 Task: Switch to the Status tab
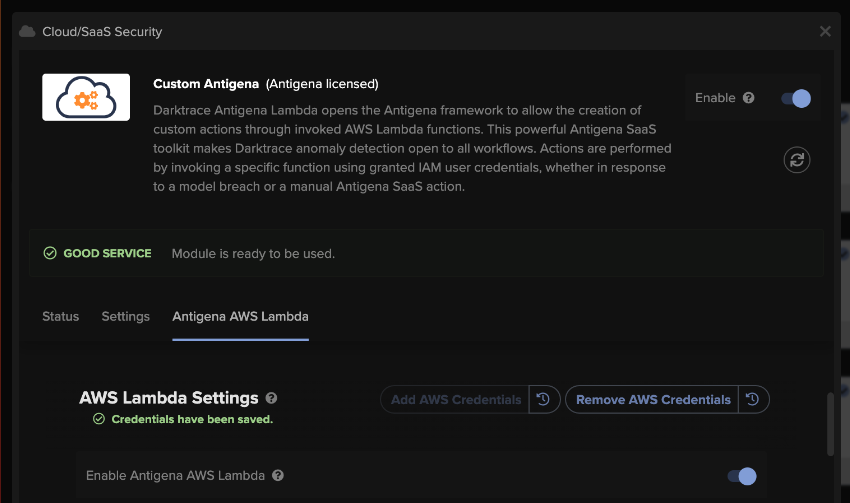coord(61,317)
